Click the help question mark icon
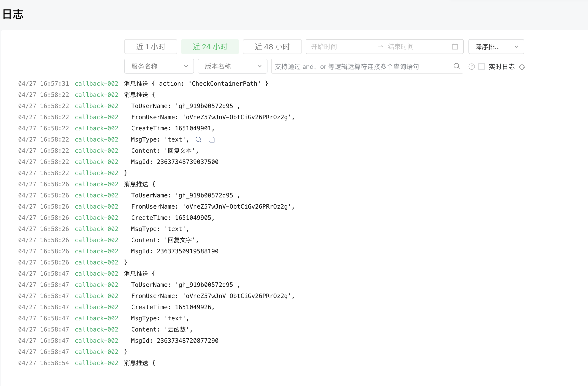The image size is (588, 386). pyautogui.click(x=471, y=67)
